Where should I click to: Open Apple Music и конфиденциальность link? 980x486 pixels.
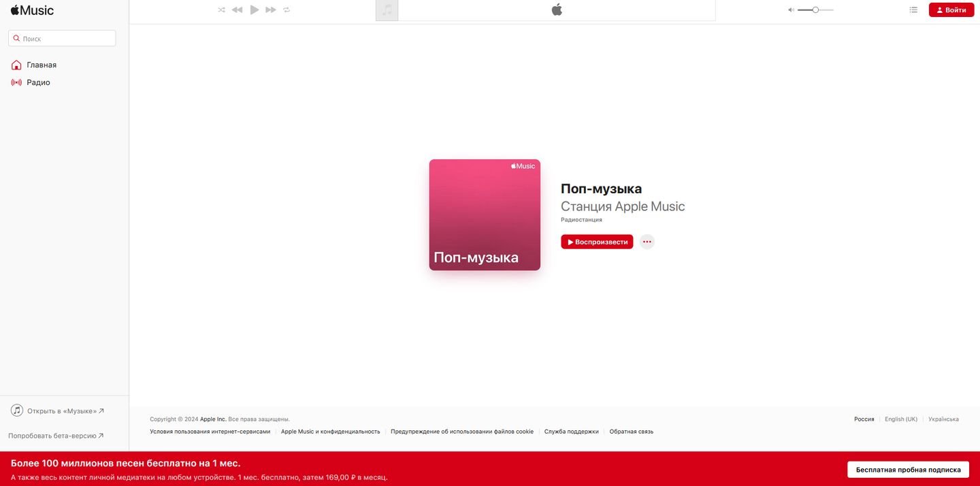[330, 432]
